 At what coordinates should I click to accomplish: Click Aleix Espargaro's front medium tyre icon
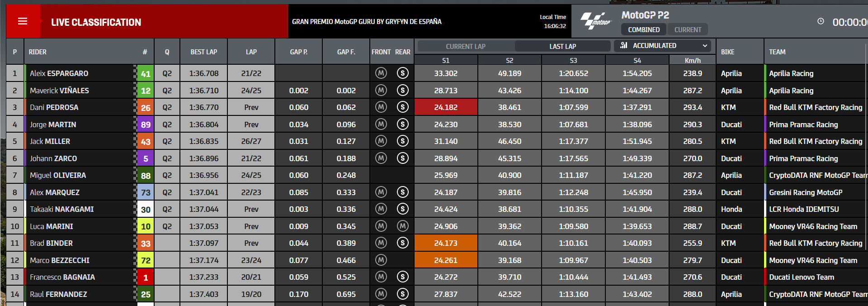[381, 73]
